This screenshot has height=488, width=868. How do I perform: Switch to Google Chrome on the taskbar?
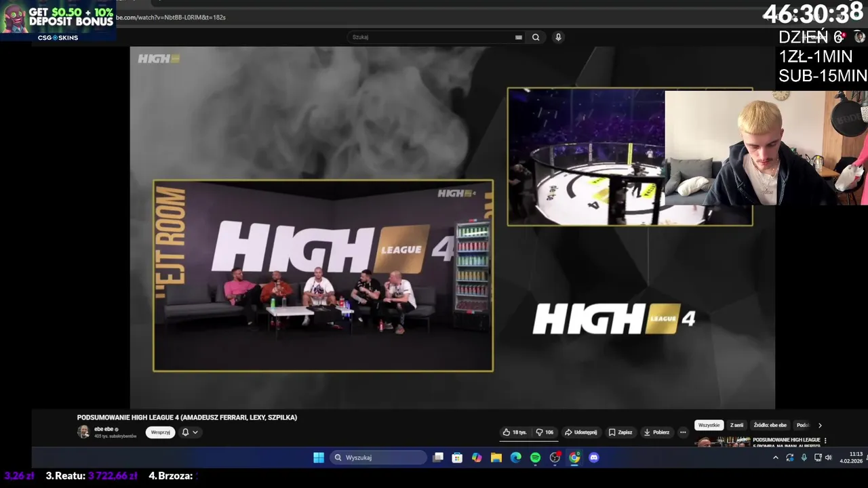[x=574, y=457]
